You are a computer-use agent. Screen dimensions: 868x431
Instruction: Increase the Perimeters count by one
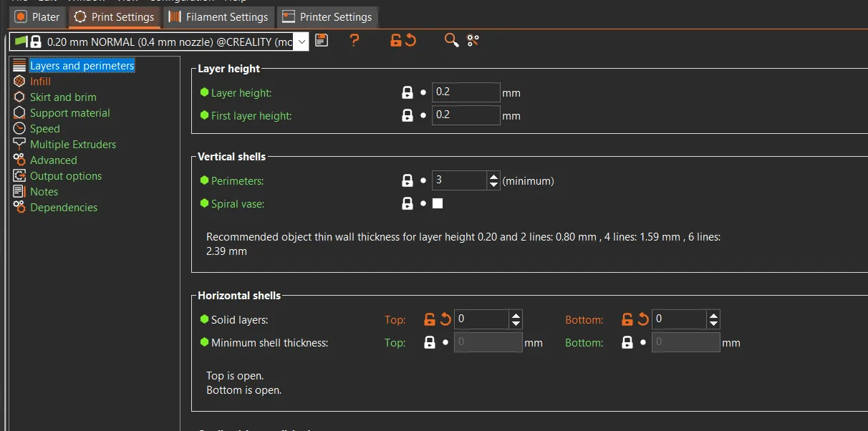[x=493, y=176]
